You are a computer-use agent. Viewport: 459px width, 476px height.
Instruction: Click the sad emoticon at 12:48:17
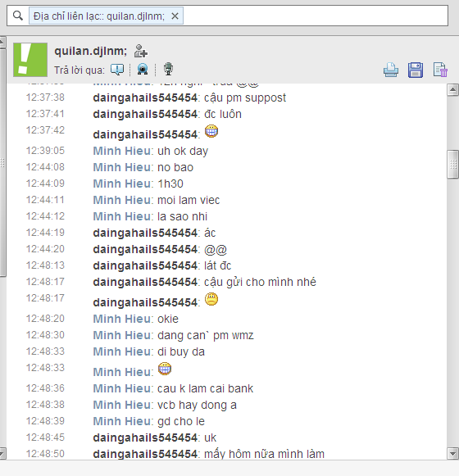coord(211,299)
